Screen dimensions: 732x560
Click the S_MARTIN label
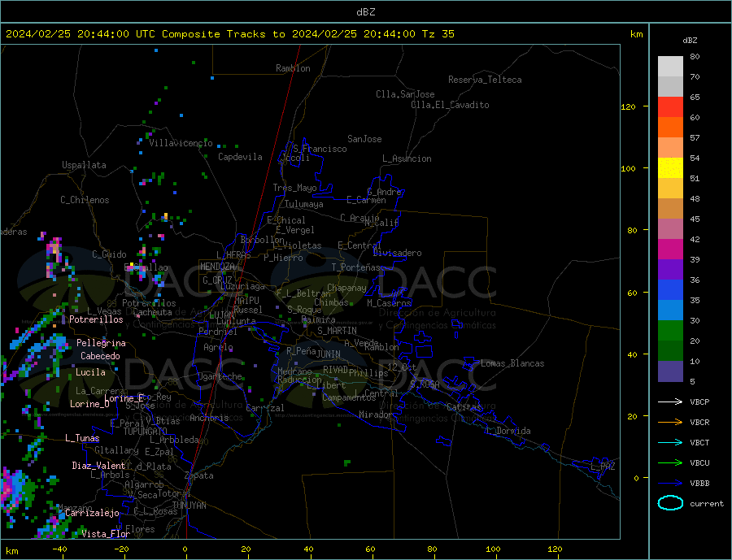(x=337, y=331)
